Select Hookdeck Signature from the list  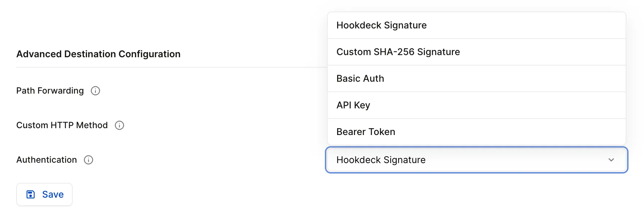click(x=381, y=25)
